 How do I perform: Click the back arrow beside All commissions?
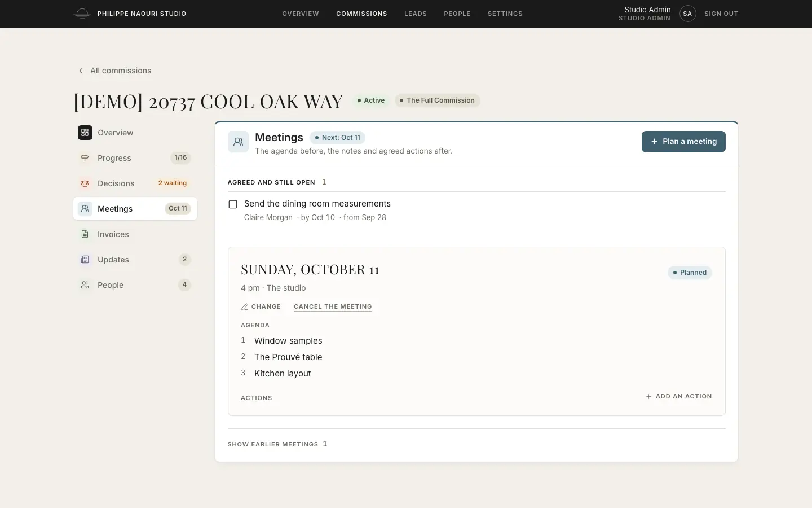[82, 71]
